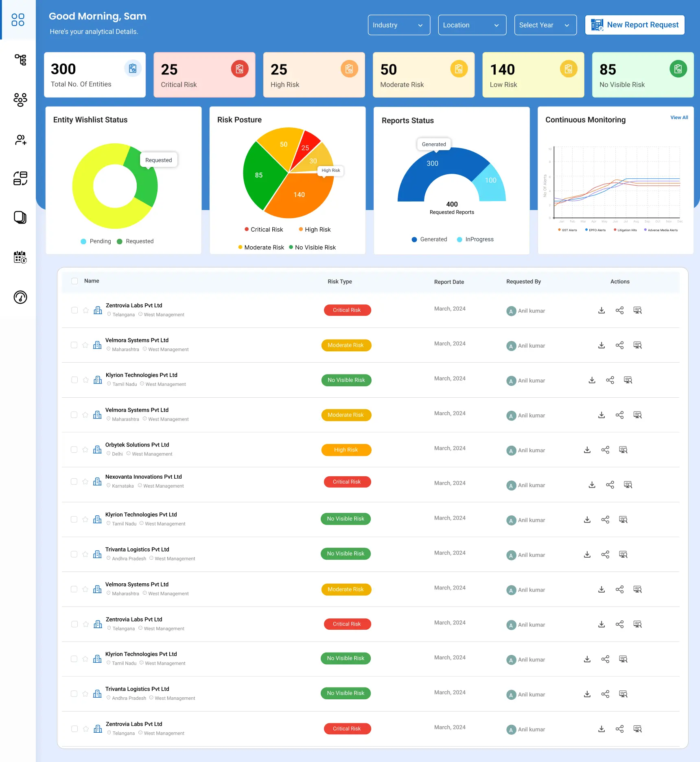Expand the Select Year dropdown
The height and width of the screenshot is (762, 700).
coord(545,25)
